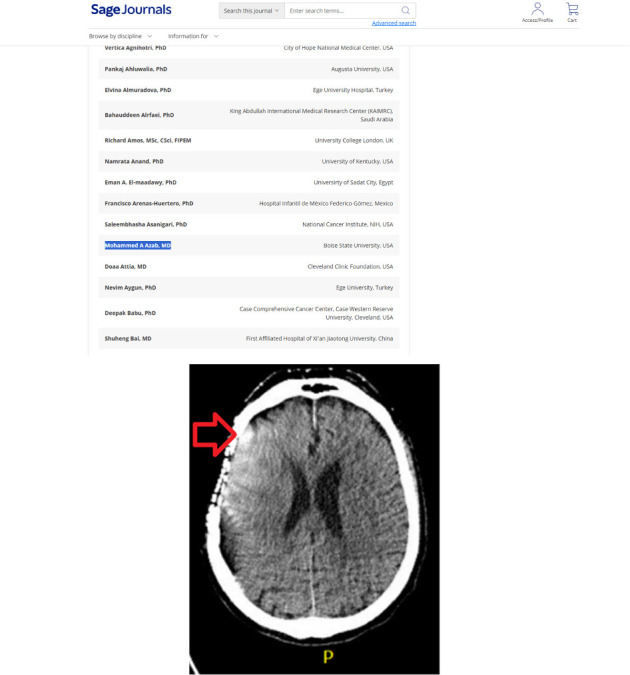Click the search magnifier icon

pyautogui.click(x=405, y=10)
